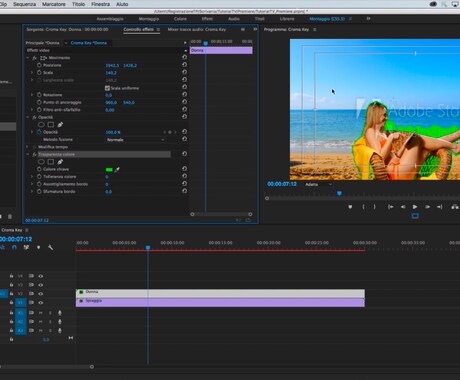The width and height of the screenshot is (460, 380).
Task: Enable voice-over record on track A1
Action: (x=60, y=313)
